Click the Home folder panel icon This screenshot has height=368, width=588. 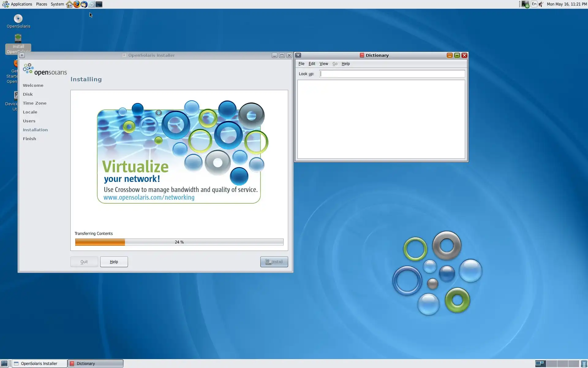tap(69, 4)
